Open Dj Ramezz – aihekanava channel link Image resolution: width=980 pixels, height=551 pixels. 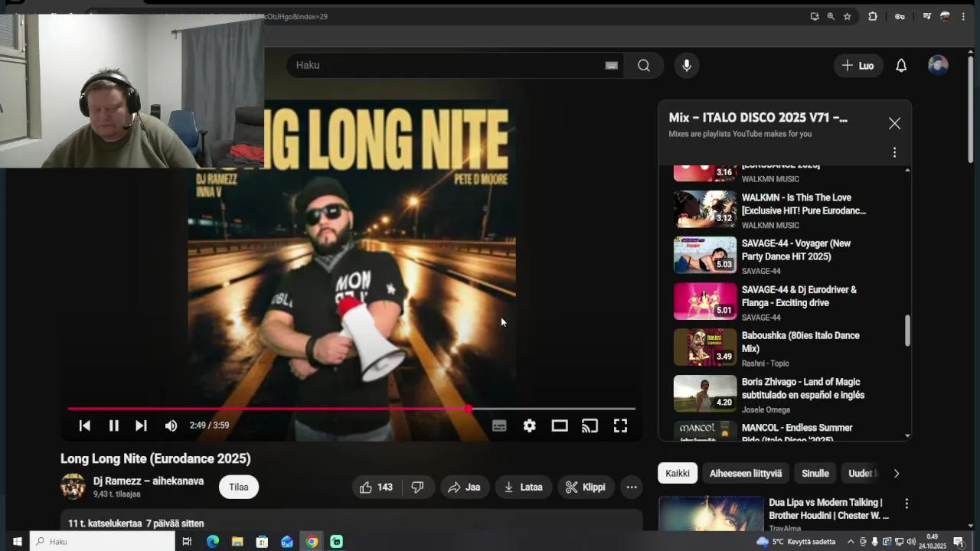tap(149, 481)
